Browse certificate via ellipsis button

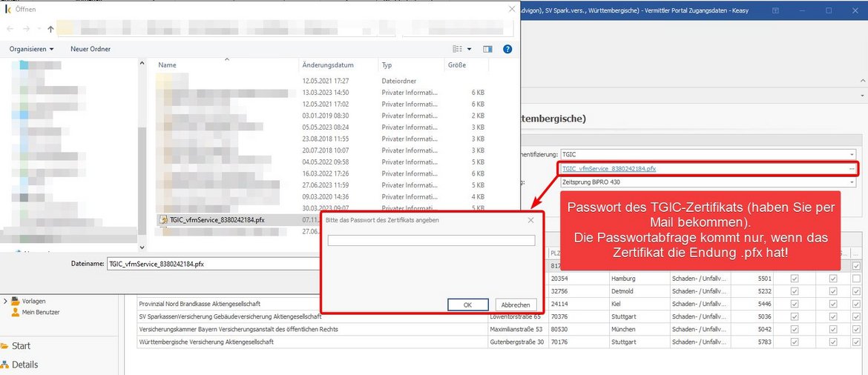tap(852, 168)
